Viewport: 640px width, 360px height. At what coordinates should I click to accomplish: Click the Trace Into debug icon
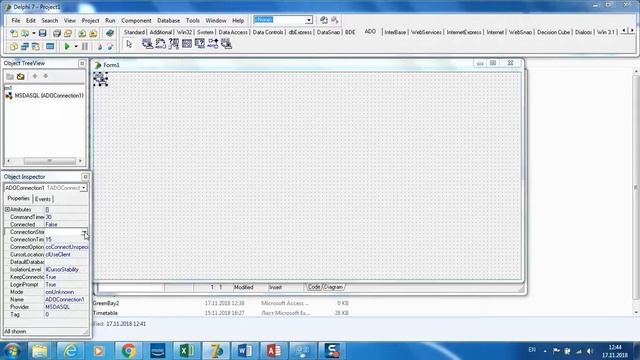(x=100, y=47)
